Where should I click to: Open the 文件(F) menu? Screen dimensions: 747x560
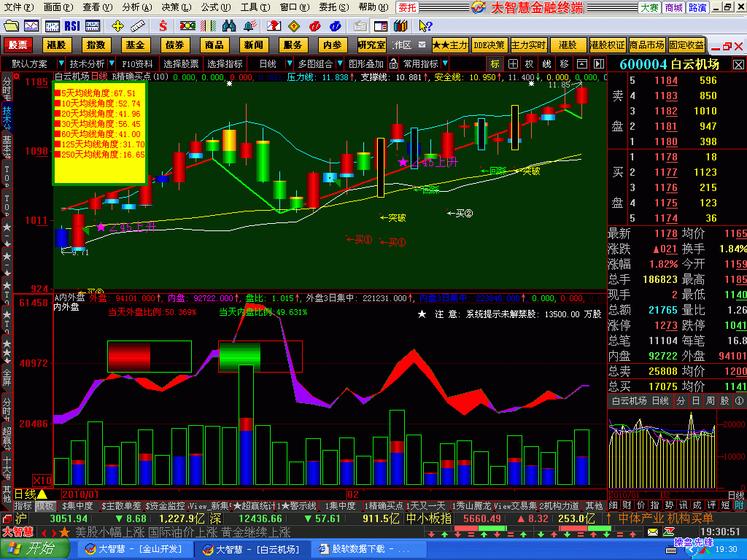18,7
